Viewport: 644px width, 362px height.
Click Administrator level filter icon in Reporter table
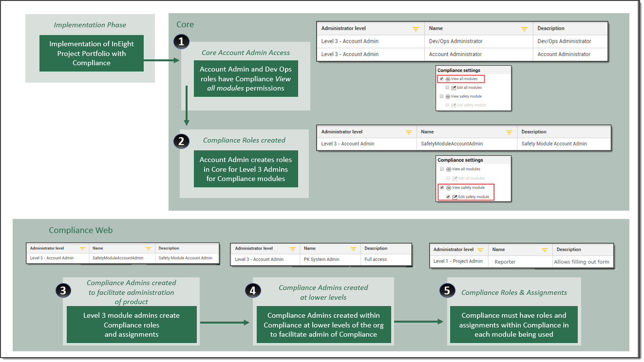point(480,250)
